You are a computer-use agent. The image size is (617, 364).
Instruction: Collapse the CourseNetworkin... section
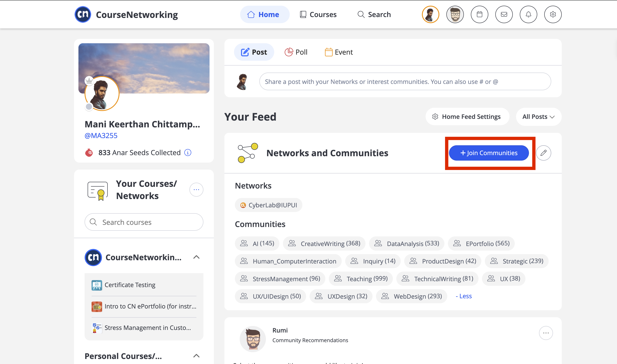(x=196, y=257)
